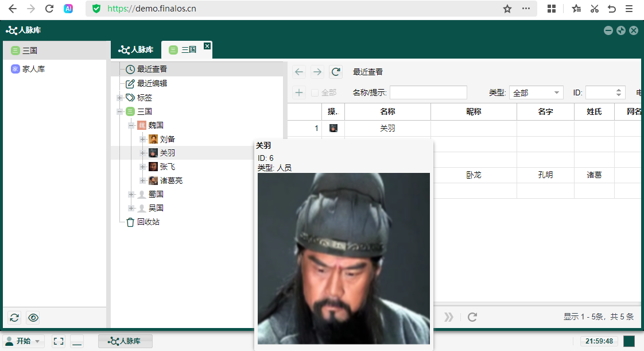Click the 名称/提示 search field
Image resolution: width=644 pixels, height=351 pixels.
pos(428,92)
